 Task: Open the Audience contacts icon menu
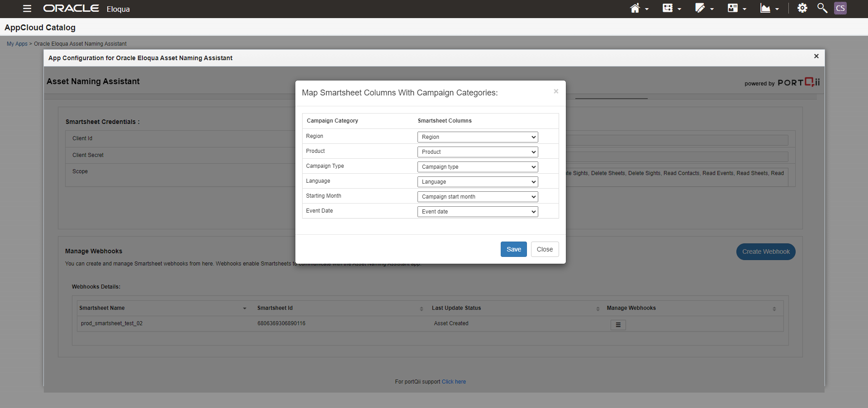733,9
